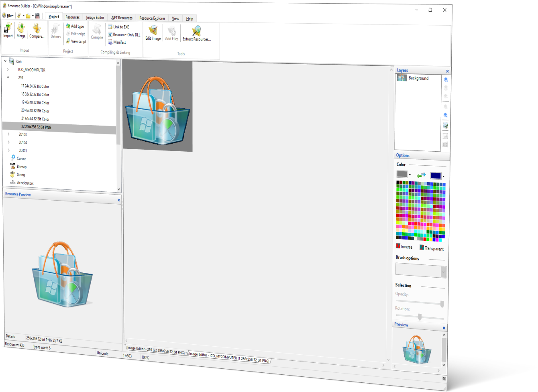Open the Image Editor ribbon tab
This screenshot has width=538, height=392.
[95, 17]
